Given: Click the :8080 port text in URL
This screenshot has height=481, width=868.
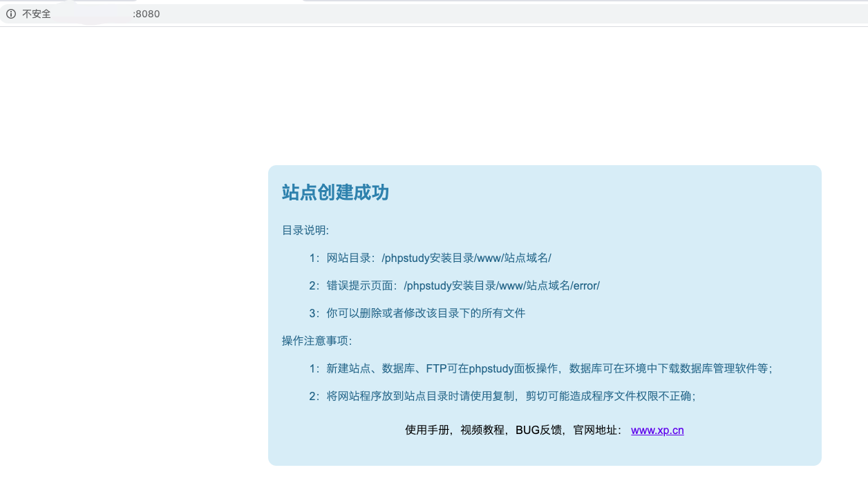Looking at the screenshot, I should click(x=147, y=14).
